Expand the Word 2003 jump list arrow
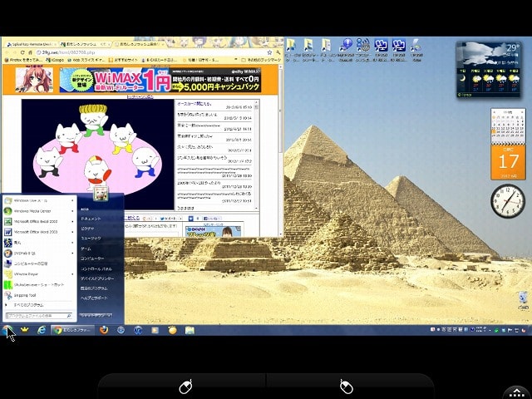The width and height of the screenshot is (532, 399). [72, 232]
